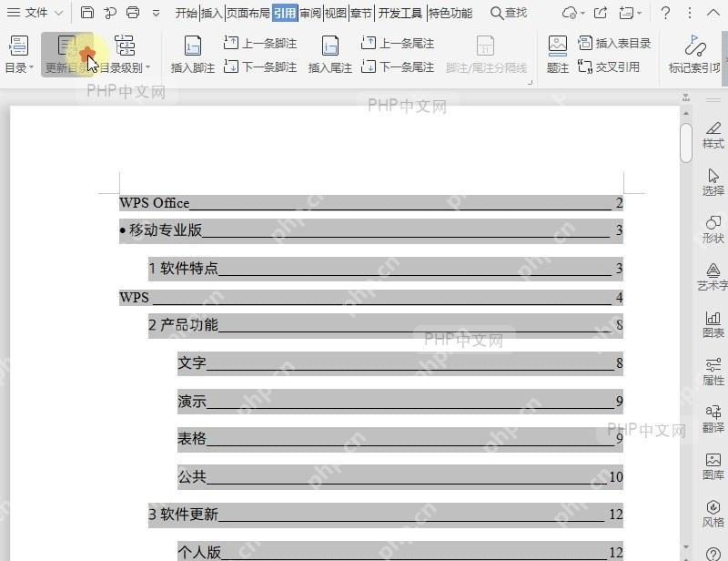Click the TOC entry '移动专业版'
728x561 pixels.
tap(371, 230)
